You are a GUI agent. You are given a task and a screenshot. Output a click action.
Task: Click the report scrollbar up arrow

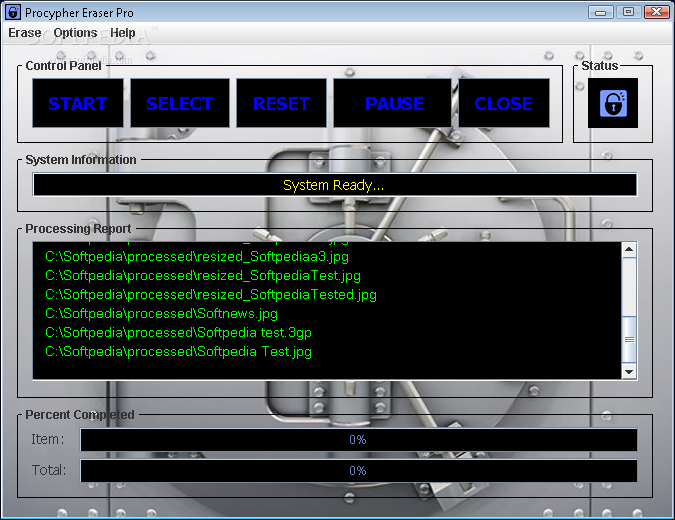(x=629, y=249)
